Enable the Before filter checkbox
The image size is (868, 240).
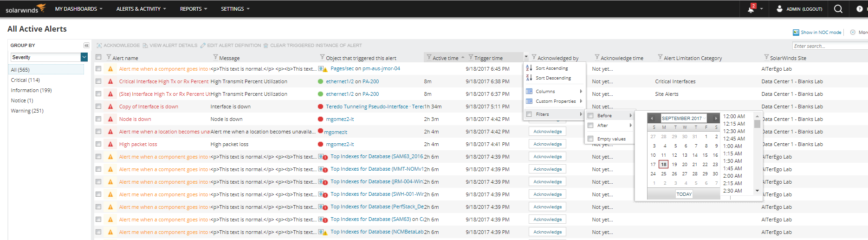590,116
